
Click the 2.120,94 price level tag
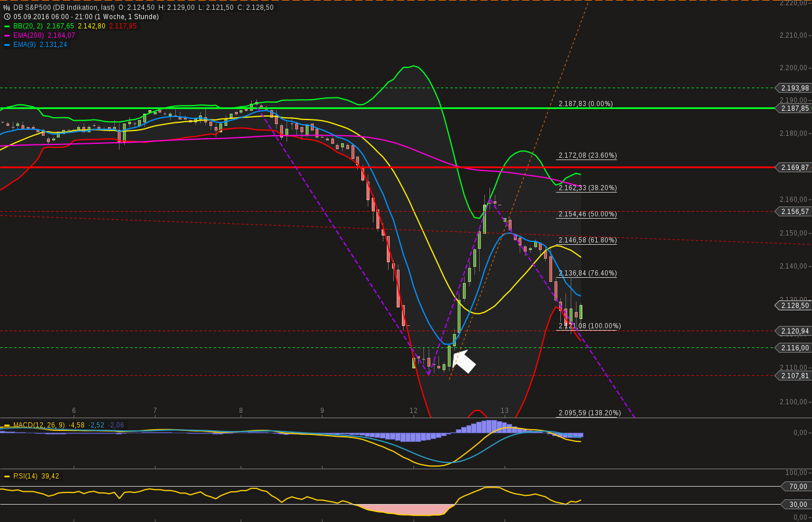[793, 331]
